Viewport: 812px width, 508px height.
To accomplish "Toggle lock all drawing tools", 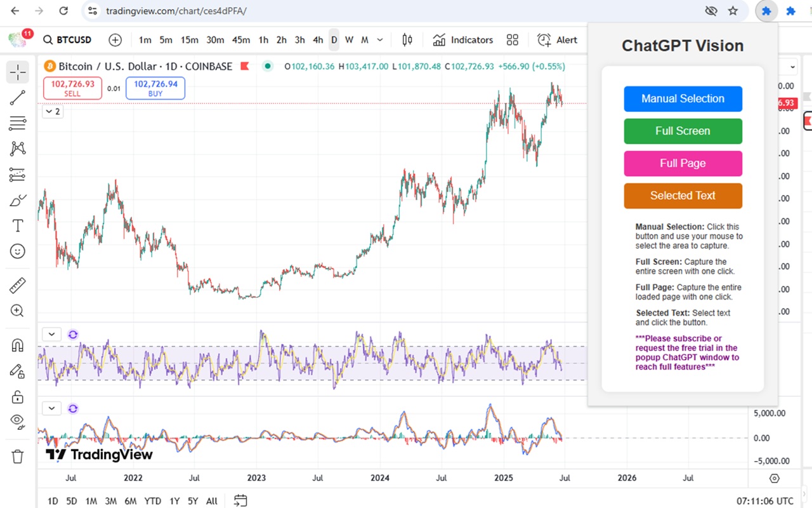I will [17, 397].
